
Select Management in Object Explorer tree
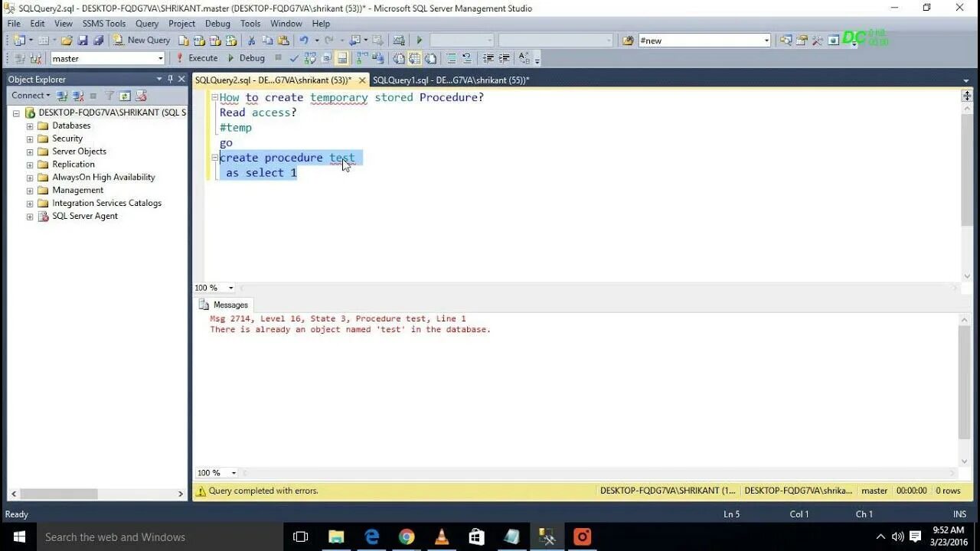77,190
